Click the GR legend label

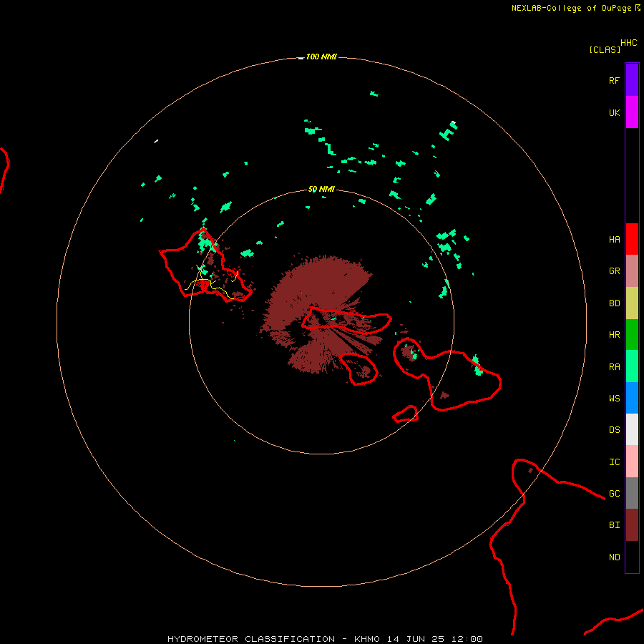[x=614, y=271]
